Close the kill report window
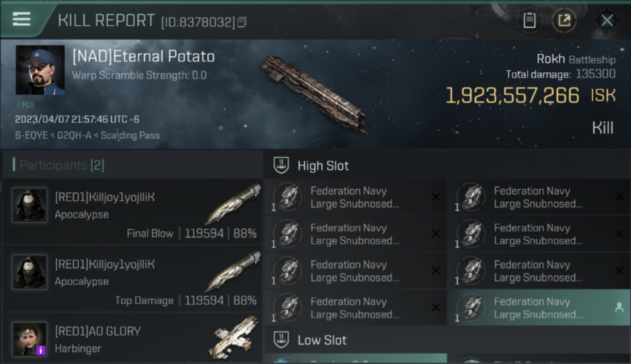631x364 pixels. [607, 20]
